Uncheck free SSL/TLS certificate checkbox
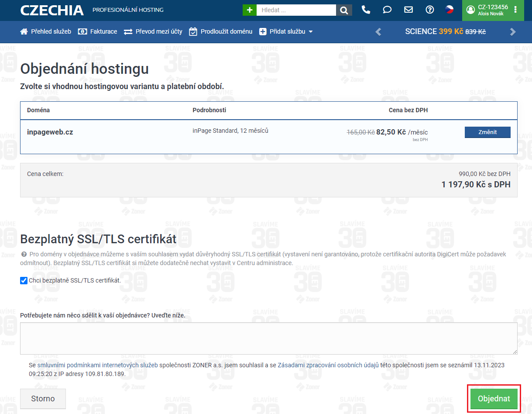Screen dimensions: 532x414 pos(24,280)
